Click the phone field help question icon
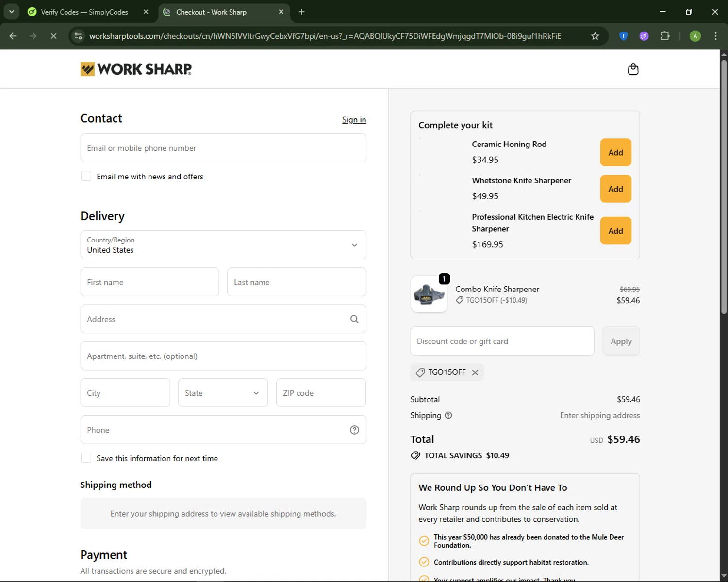 click(x=354, y=430)
